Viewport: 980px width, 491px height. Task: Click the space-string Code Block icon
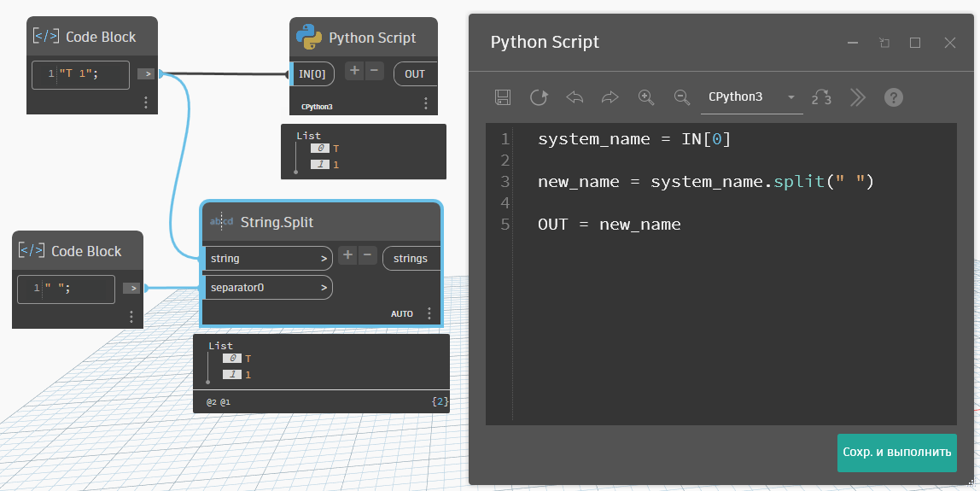[x=32, y=251]
